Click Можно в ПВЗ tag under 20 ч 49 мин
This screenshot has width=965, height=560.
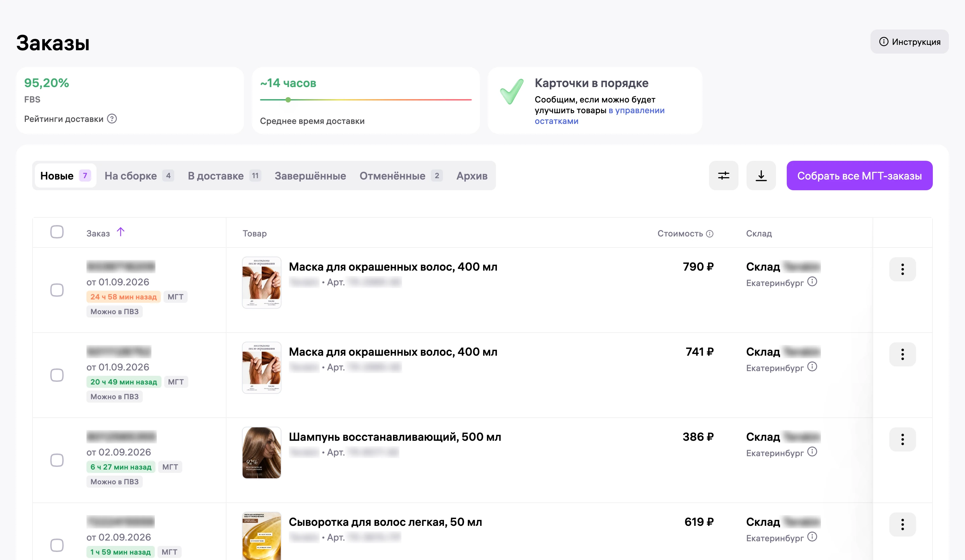coord(115,397)
